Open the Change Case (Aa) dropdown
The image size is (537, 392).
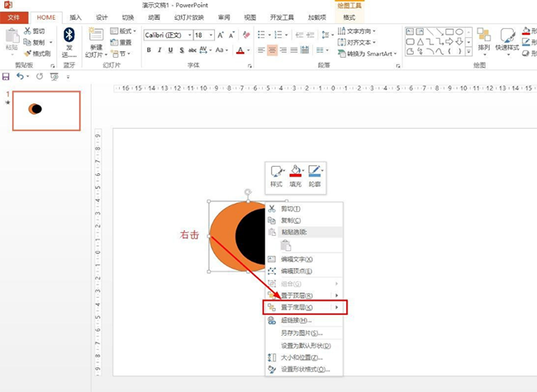pos(221,50)
